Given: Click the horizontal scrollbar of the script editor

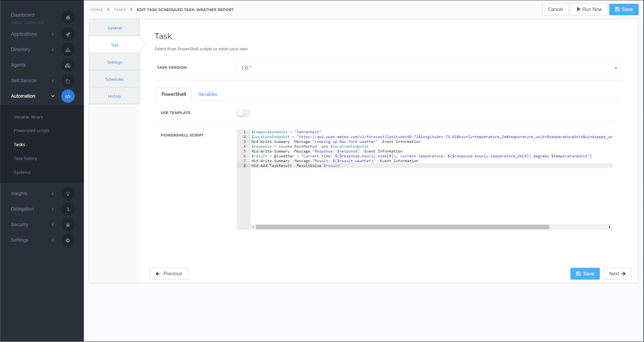Looking at the screenshot, I should 402,227.
